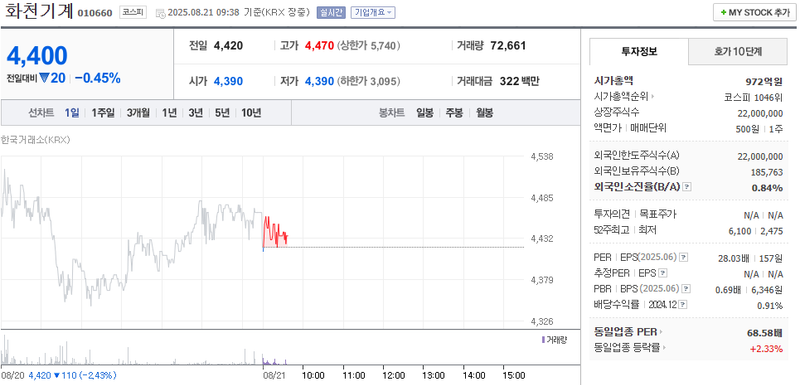
Task: Click the 4,485 price axis label
Action: click(x=542, y=197)
